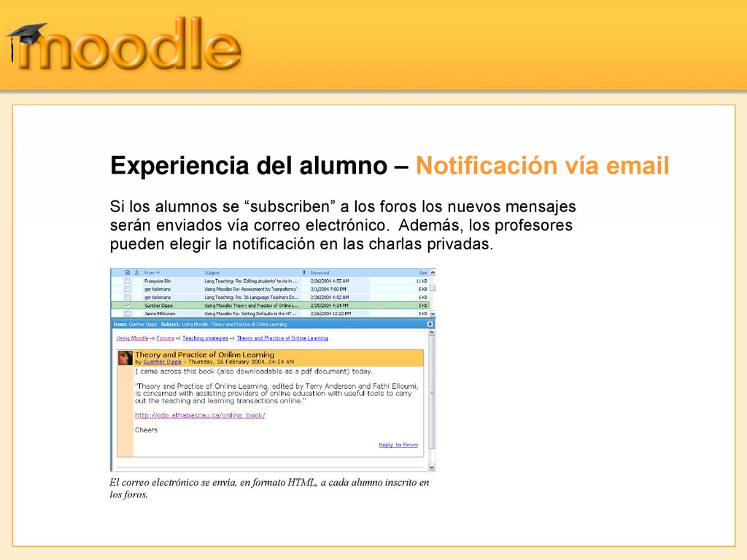Click the person icon column header

(x=136, y=273)
